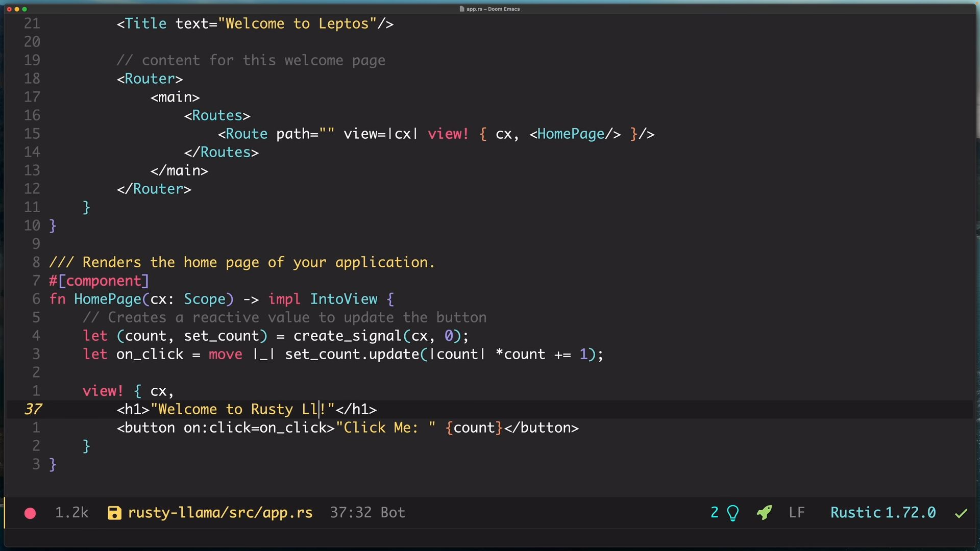Click the file icon in the title bar
This screenshot has height=551, width=980.
point(462,9)
